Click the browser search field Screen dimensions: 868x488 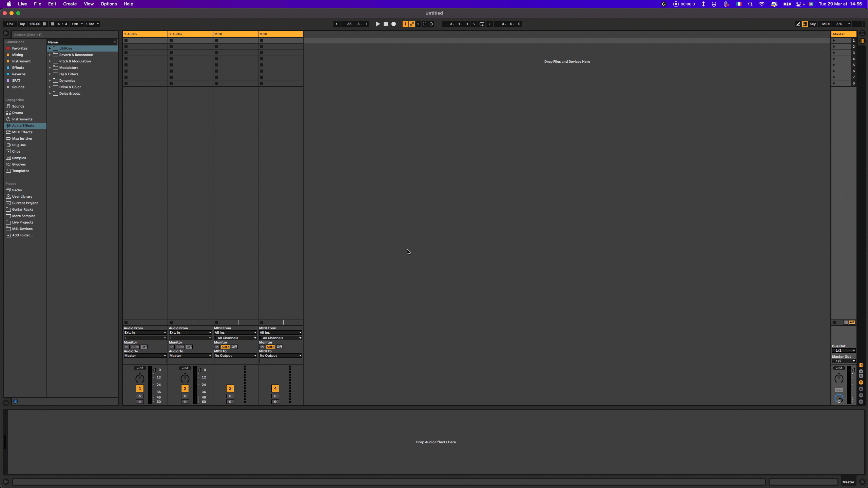(64, 35)
